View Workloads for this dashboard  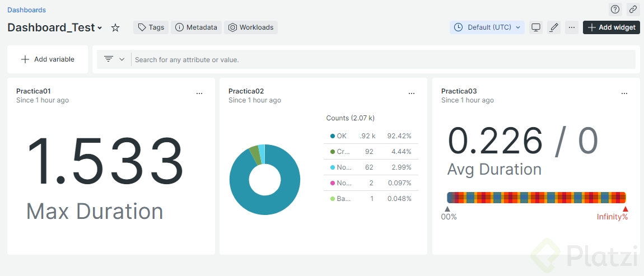251,27
